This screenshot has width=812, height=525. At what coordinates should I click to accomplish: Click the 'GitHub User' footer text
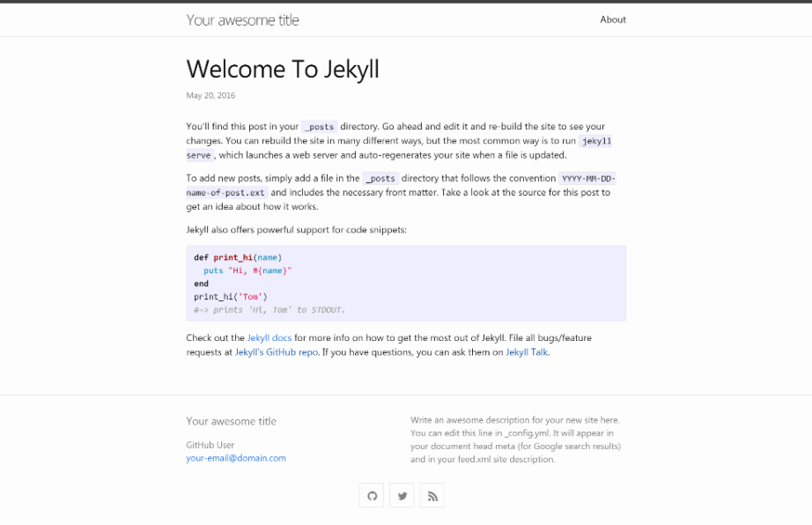210,445
